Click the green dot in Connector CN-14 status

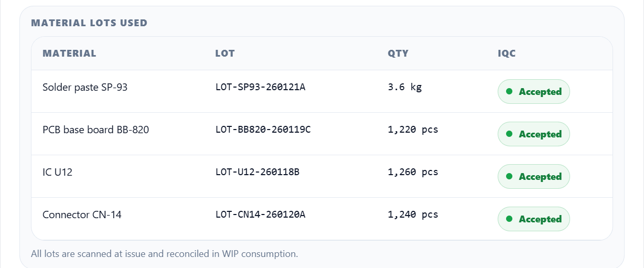click(509, 219)
